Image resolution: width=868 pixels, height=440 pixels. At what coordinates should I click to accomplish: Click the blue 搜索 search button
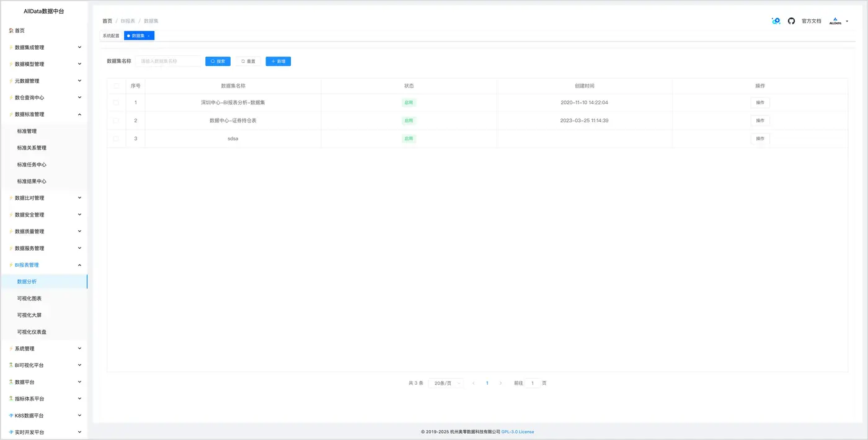click(x=218, y=61)
